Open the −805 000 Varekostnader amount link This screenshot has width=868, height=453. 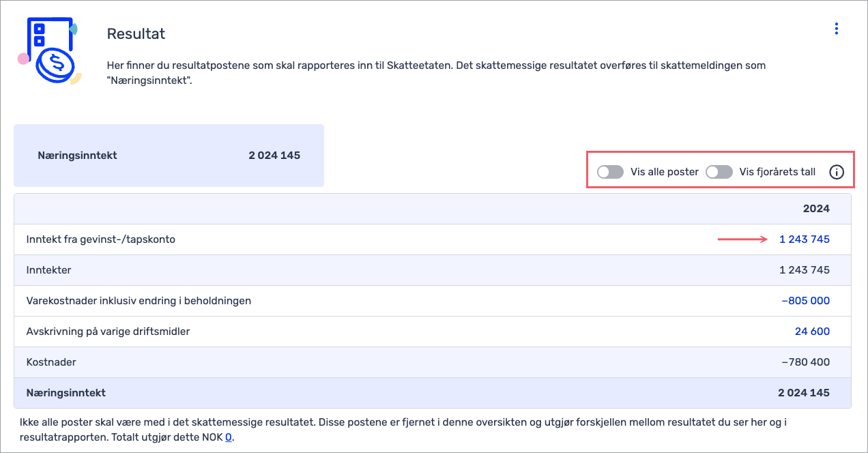click(806, 301)
